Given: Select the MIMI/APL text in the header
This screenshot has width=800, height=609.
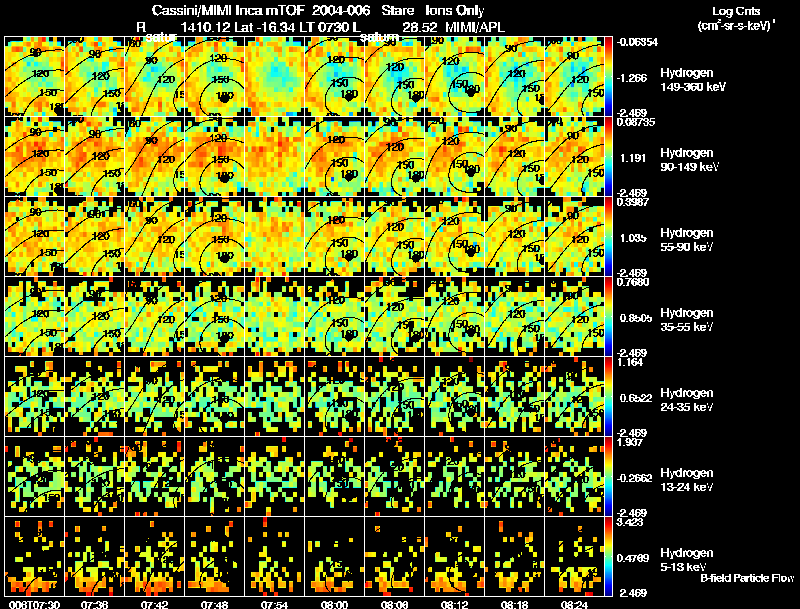Looking at the screenshot, I should [475, 27].
